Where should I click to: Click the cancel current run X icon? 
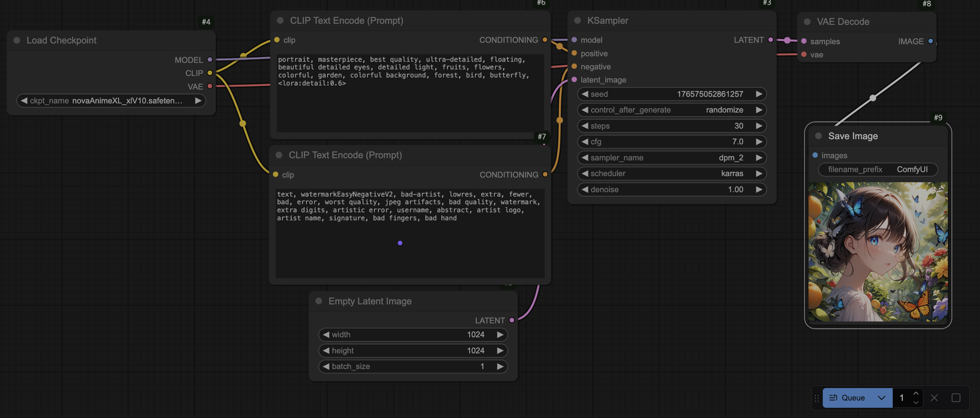[934, 398]
